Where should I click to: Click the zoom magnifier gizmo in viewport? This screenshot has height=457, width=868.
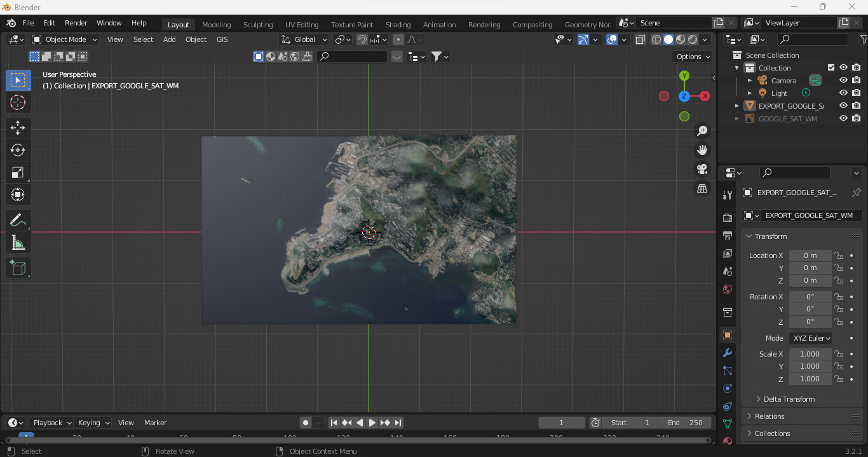click(702, 131)
